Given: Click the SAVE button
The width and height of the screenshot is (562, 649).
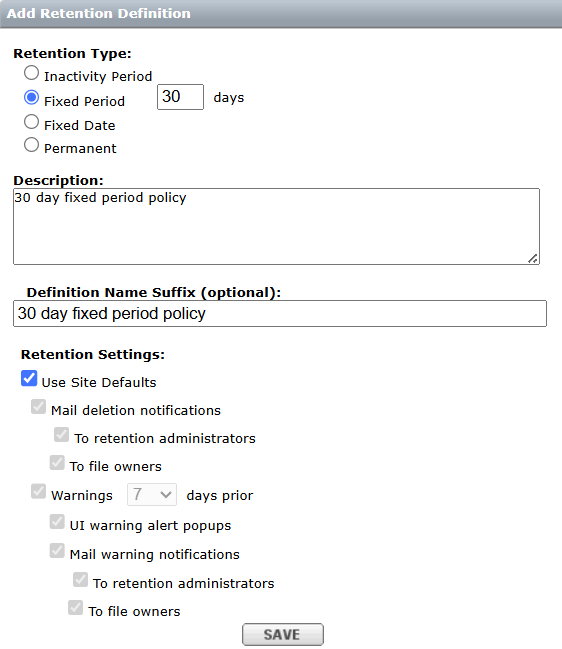Looking at the screenshot, I should (x=283, y=634).
